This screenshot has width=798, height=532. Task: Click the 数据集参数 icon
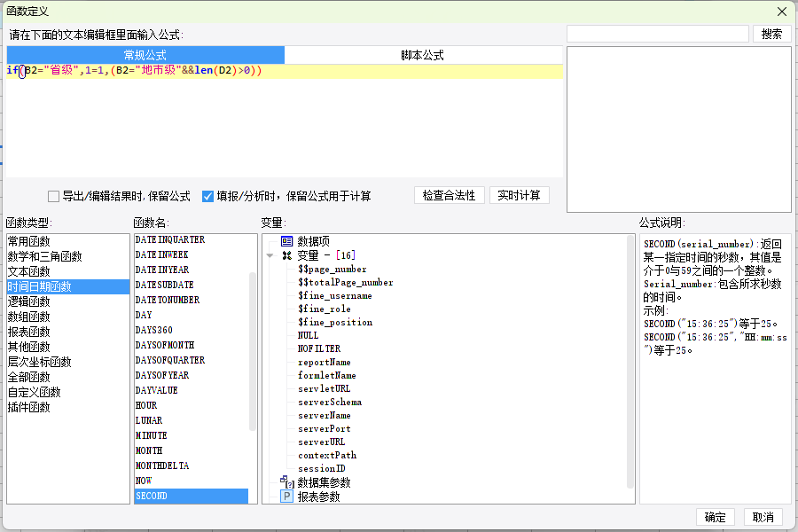[287, 481]
